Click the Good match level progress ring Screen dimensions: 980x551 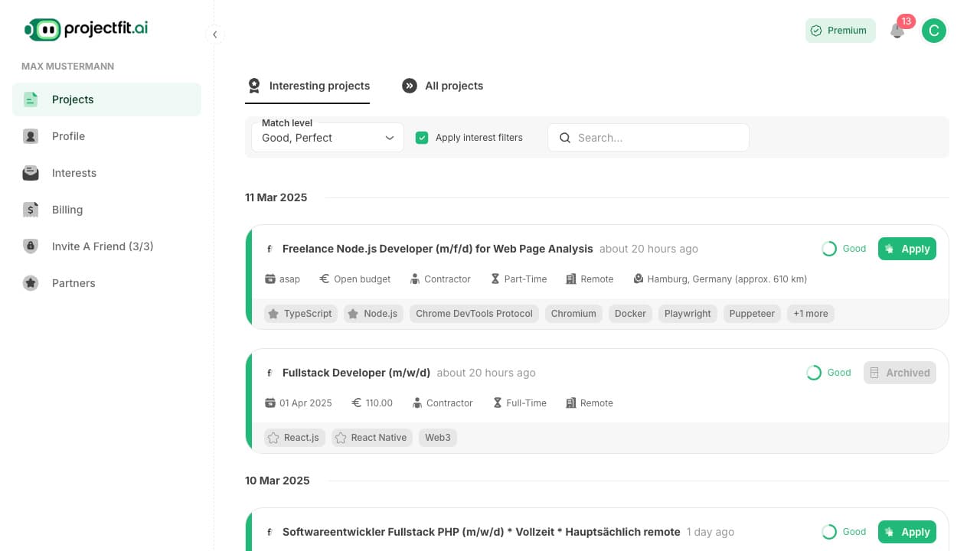point(829,249)
